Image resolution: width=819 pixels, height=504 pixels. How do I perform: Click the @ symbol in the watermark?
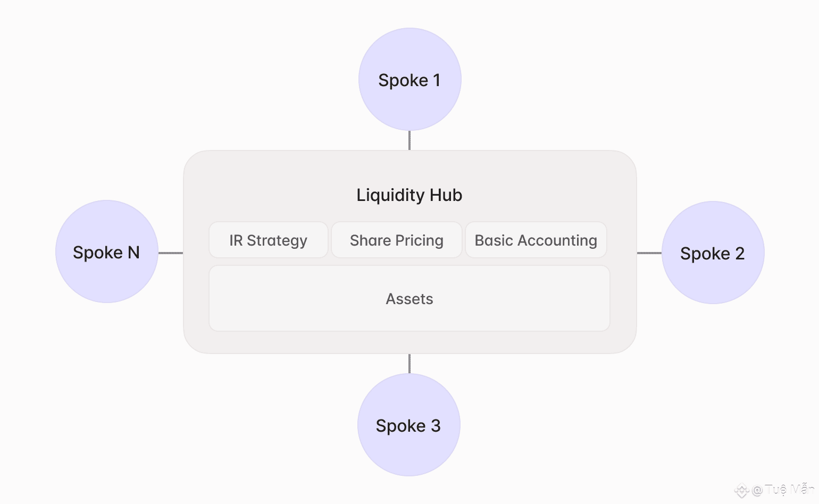[757, 491]
